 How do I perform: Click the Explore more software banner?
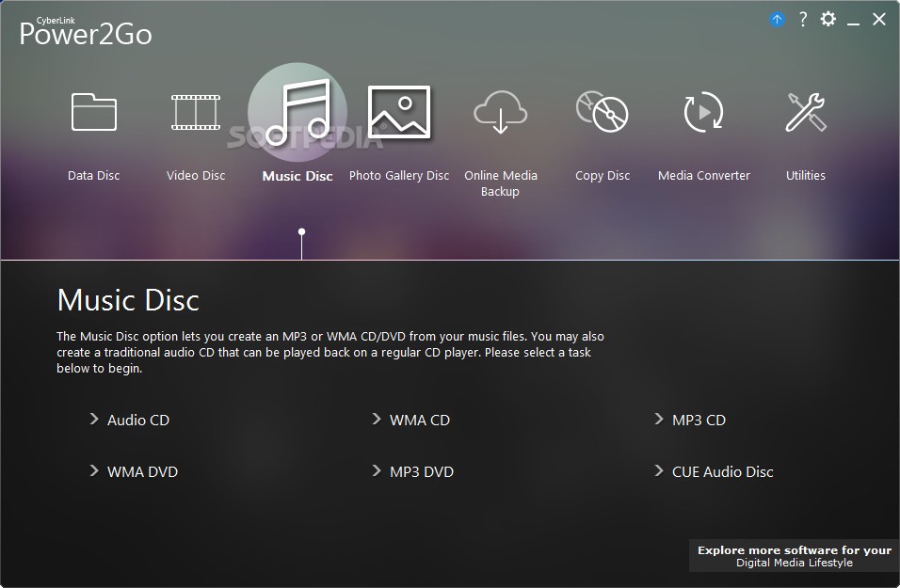(x=794, y=556)
